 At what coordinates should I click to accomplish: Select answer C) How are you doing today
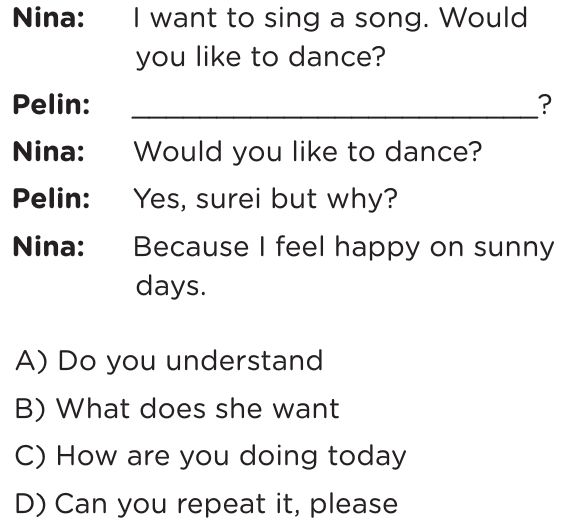(x=210, y=457)
